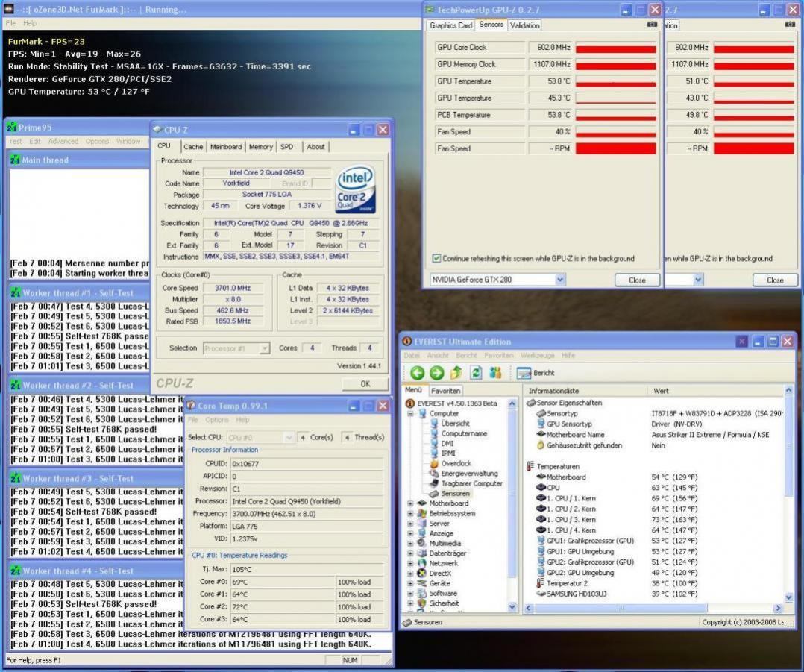Viewport: 804px width, 672px height.
Task: Open the Select CPU dropdown in Core Temp
Action: (x=289, y=437)
